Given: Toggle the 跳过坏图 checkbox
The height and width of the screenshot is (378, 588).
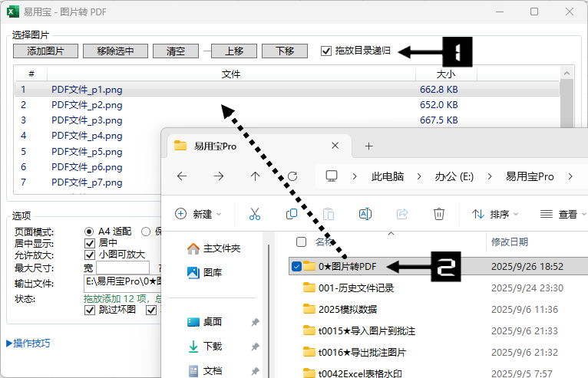Looking at the screenshot, I should point(90,310).
